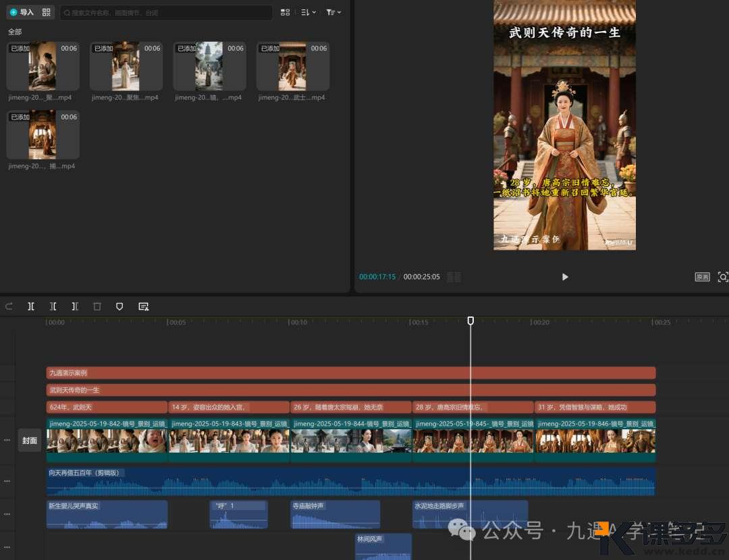The width and height of the screenshot is (729, 560).
Task: Click the delete-right trim icon
Action: tap(75, 306)
